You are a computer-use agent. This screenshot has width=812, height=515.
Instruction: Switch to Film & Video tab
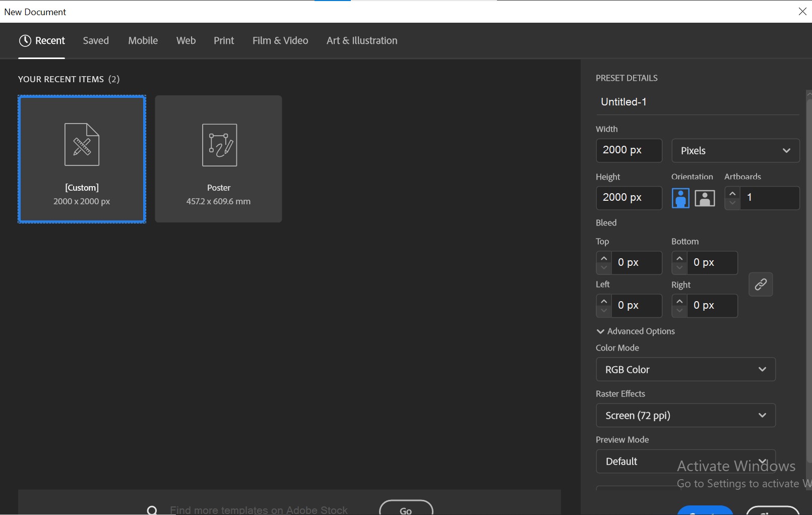[280, 40]
